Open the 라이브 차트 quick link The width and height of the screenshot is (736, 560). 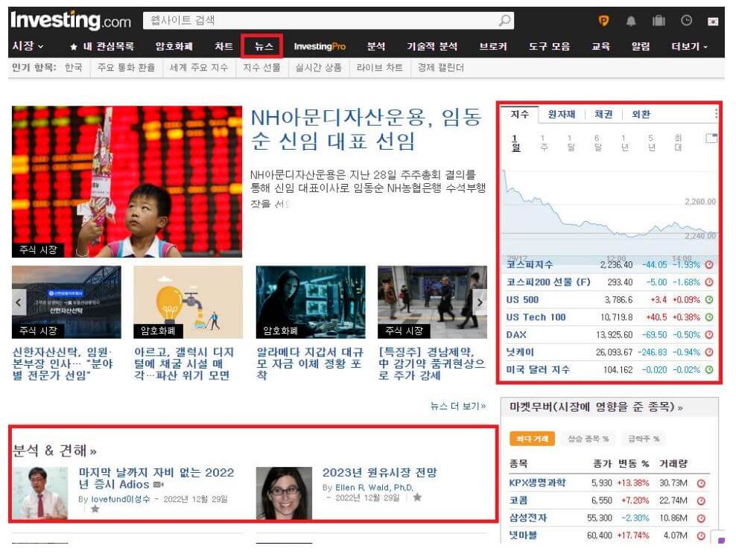point(379,68)
